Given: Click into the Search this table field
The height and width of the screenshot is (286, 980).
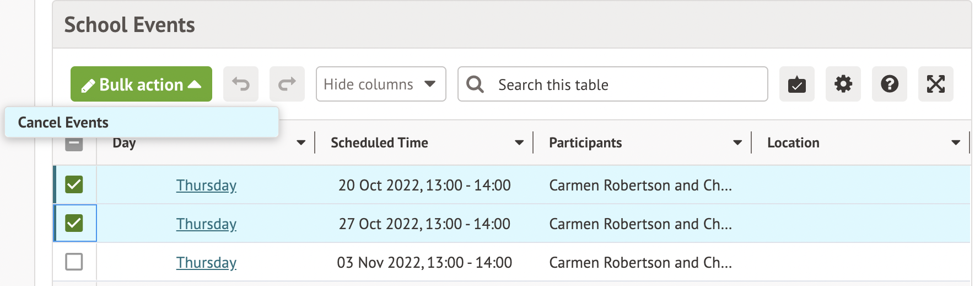Looking at the screenshot, I should coord(623,84).
